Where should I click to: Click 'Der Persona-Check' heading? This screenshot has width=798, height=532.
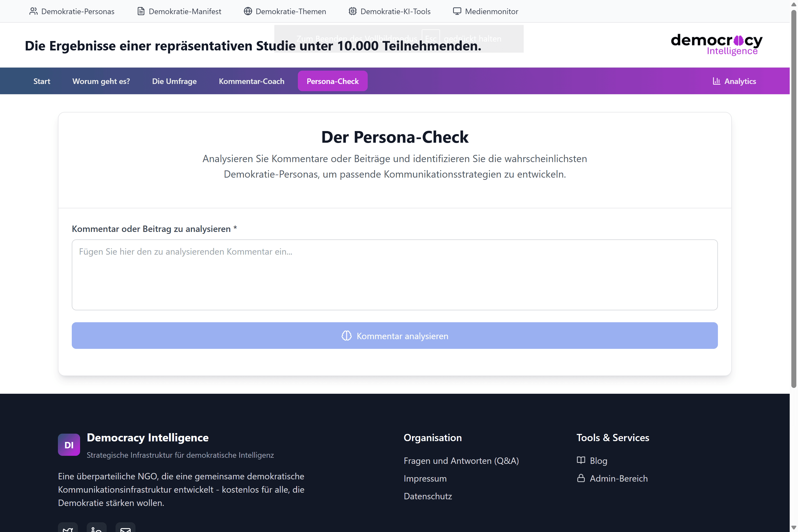pyautogui.click(x=395, y=137)
